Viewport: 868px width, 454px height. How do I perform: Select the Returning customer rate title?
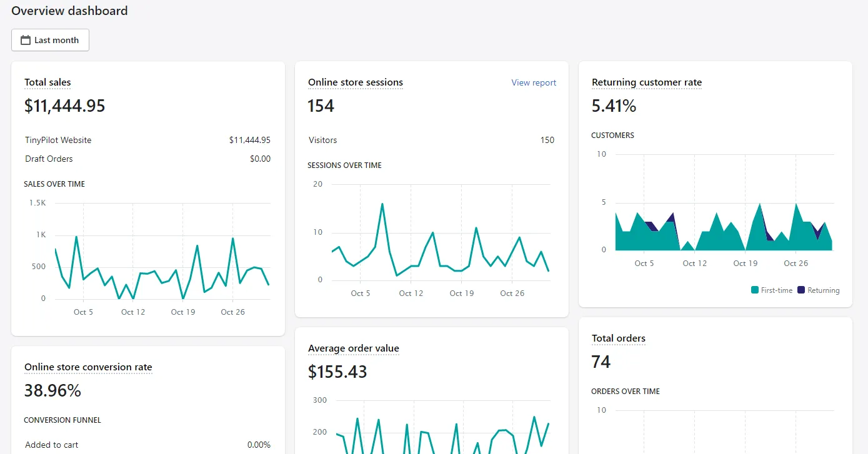(x=646, y=82)
